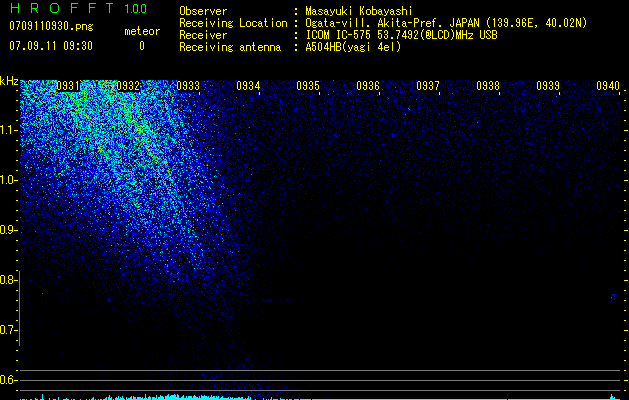Click the 0.7 kHz frequency label

point(8,330)
